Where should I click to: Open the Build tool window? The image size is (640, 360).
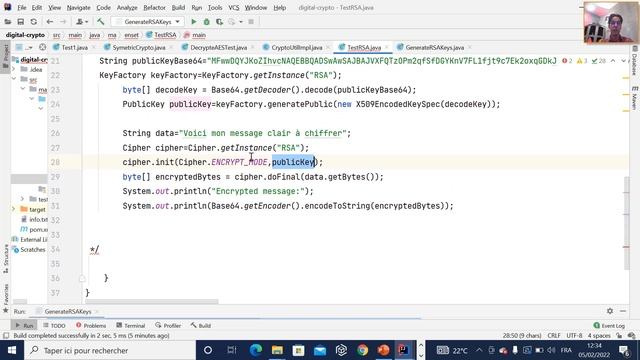pyautogui.click(x=200, y=325)
